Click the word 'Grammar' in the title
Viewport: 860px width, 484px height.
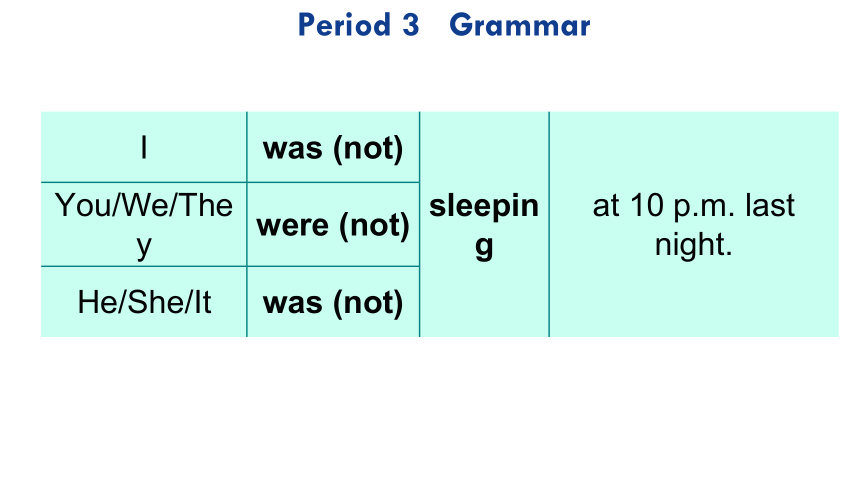[x=520, y=25]
